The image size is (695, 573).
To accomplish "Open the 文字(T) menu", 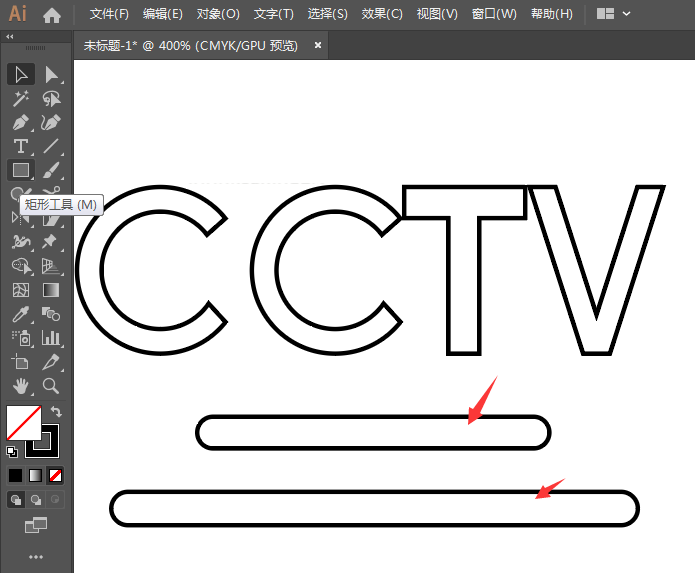I will (273, 14).
